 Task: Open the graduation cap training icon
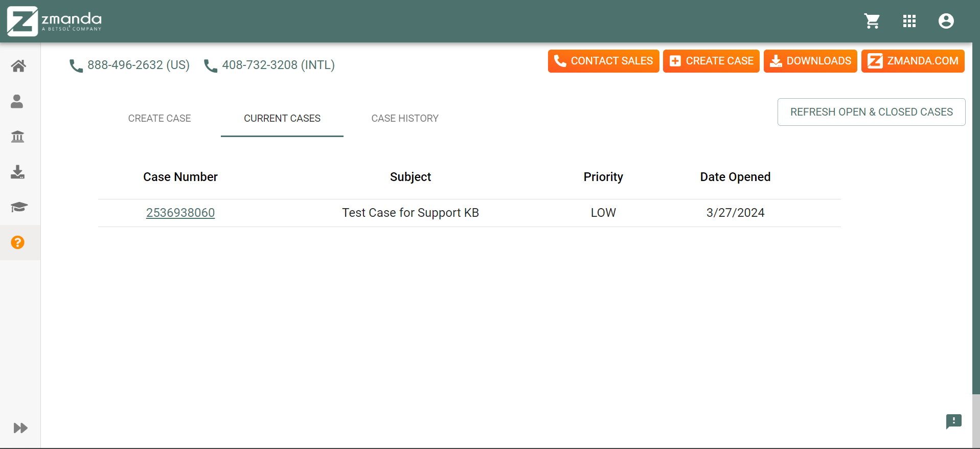point(19,207)
